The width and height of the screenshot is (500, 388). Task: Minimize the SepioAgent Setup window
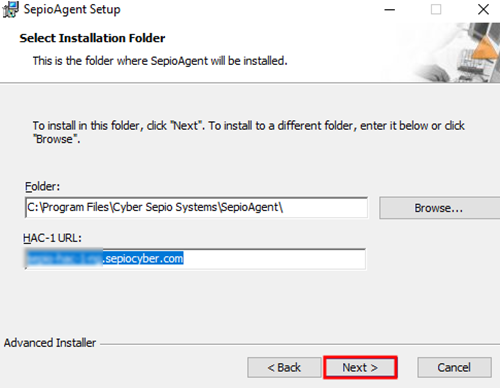[389, 10]
